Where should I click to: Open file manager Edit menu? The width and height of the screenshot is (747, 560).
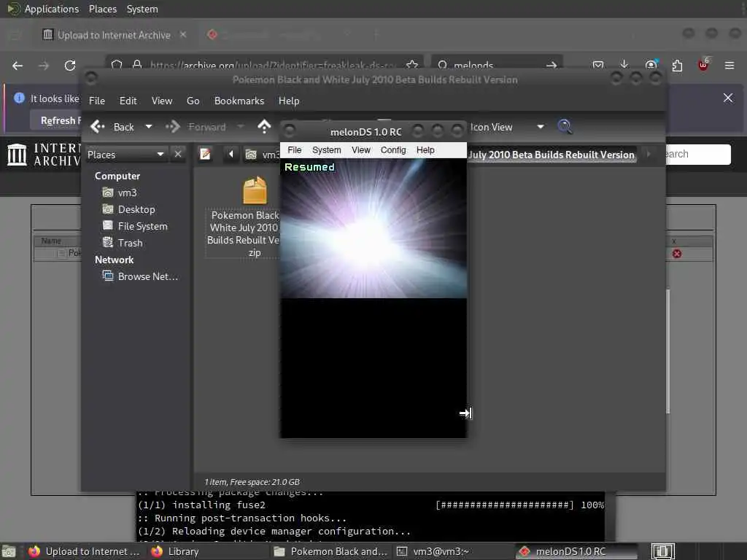pyautogui.click(x=128, y=101)
